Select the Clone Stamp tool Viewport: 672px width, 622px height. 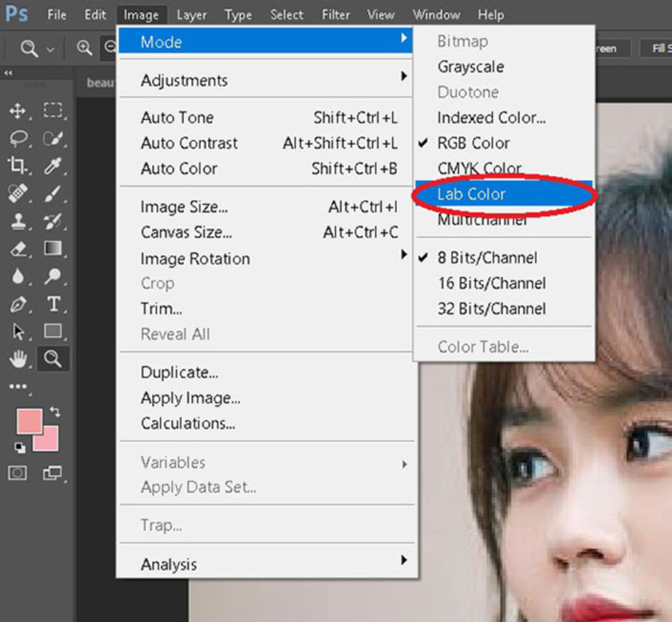coord(18,222)
